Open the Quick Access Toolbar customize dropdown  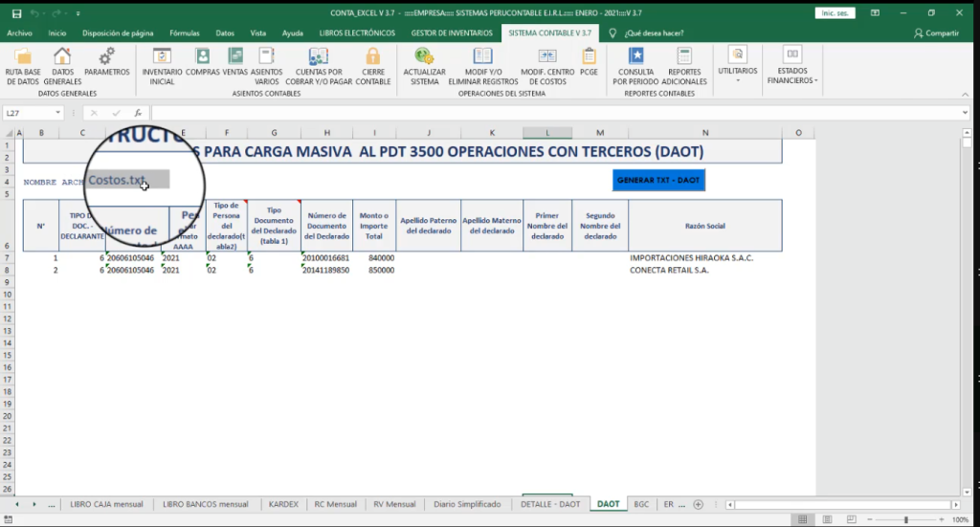(x=78, y=13)
